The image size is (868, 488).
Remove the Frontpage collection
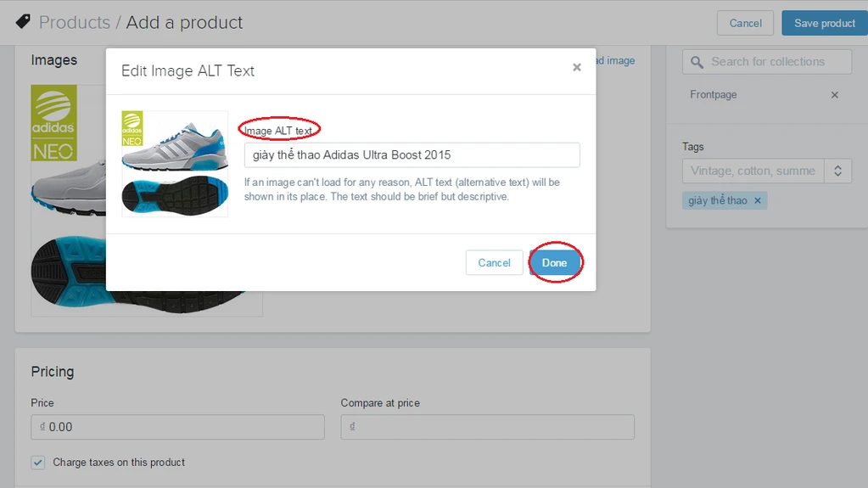click(x=834, y=95)
